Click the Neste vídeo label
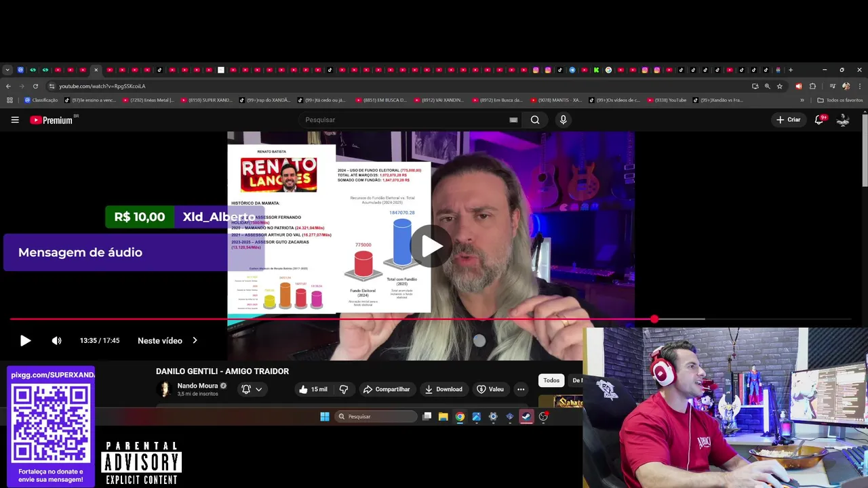This screenshot has width=868, height=488. pyautogui.click(x=160, y=341)
